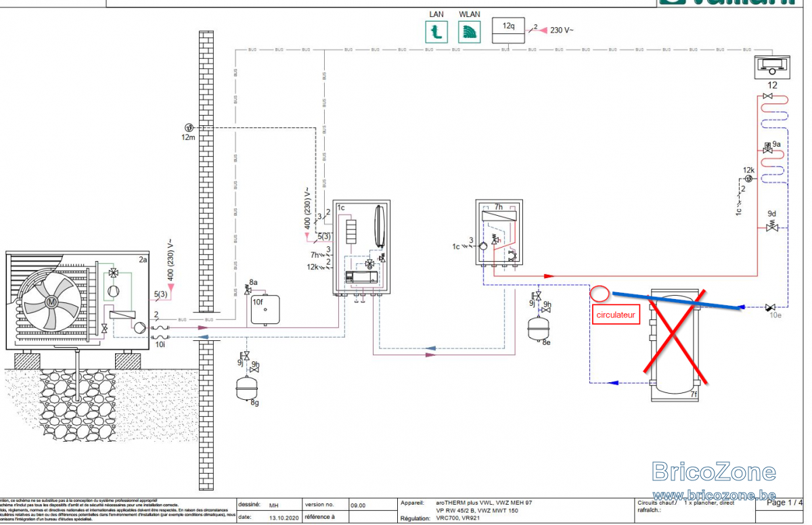Click the 9a valve on floor loop
This screenshot has height=525, width=812.
click(768, 147)
